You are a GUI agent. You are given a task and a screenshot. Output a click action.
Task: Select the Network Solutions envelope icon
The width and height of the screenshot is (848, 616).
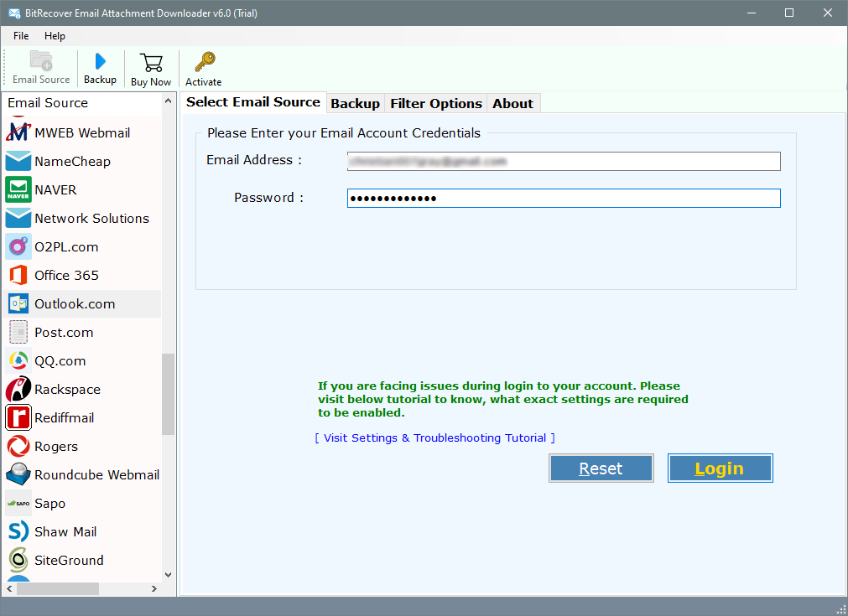click(x=18, y=218)
